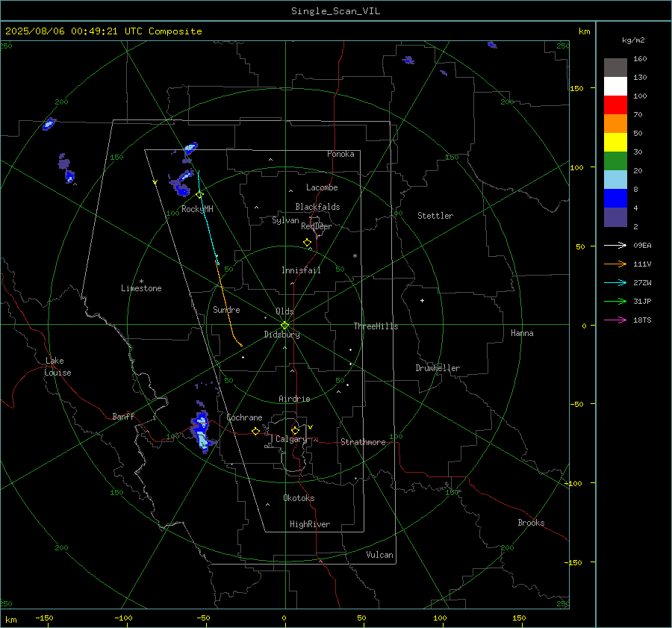672x628 pixels.
Task: Click the 2025/08/06 00:49:21 UTC Composite timestamp
Action: pyautogui.click(x=103, y=31)
